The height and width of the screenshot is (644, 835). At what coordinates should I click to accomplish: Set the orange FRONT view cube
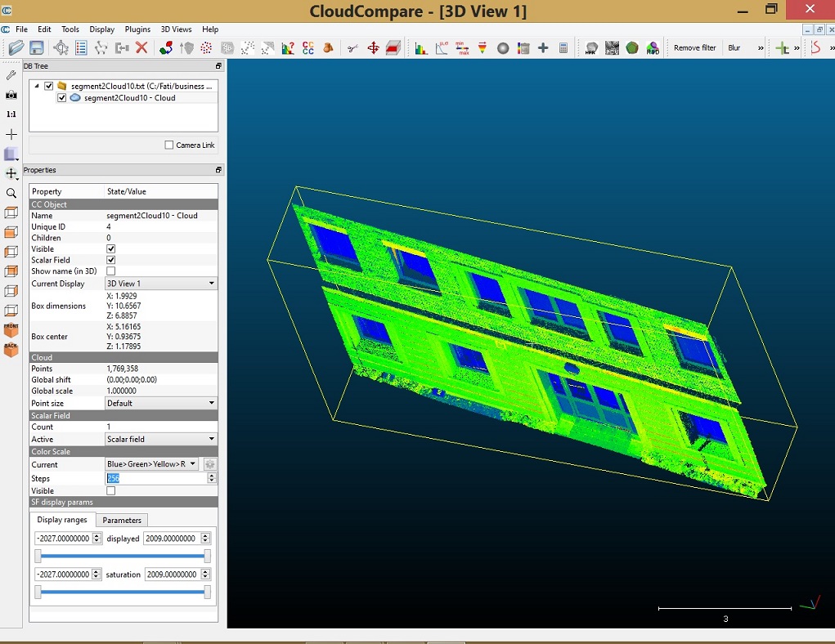[11, 330]
